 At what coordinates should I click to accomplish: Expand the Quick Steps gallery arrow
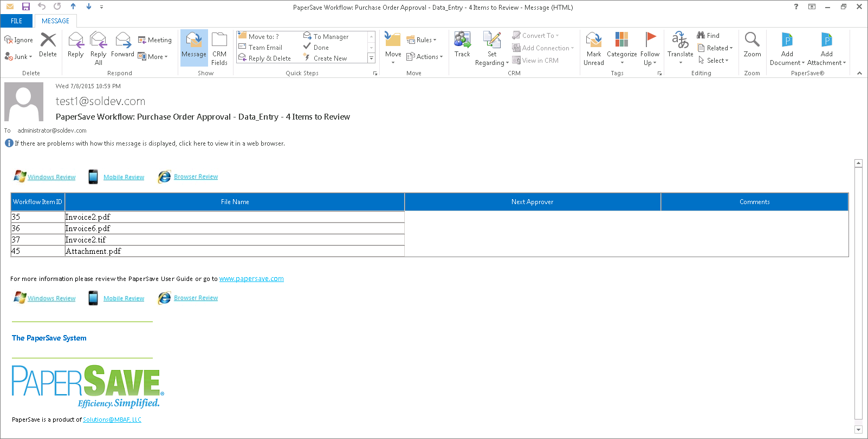coord(371,58)
